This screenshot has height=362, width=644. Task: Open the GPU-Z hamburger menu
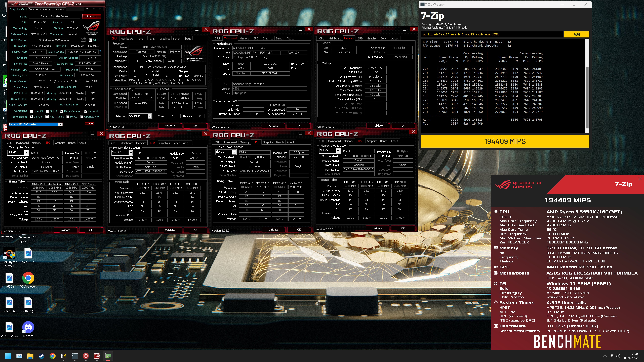coord(100,9)
